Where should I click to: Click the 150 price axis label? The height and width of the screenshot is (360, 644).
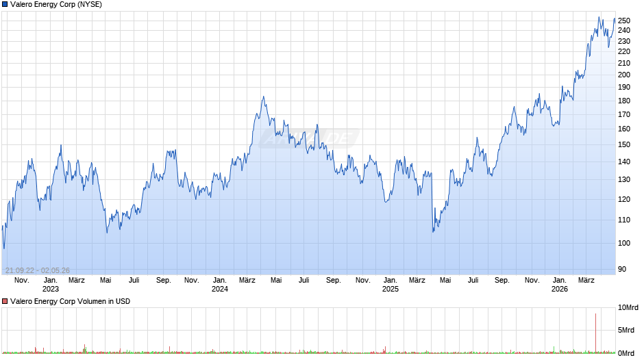coord(624,144)
